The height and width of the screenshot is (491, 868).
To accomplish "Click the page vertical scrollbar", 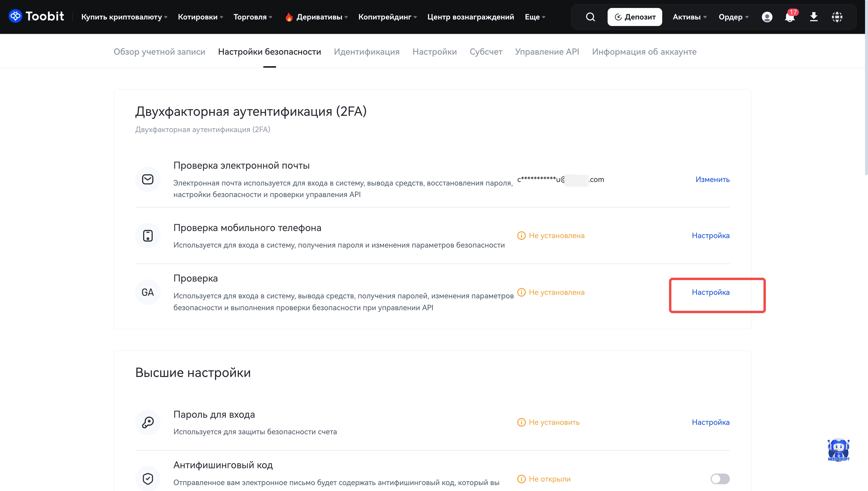I will click(866, 101).
